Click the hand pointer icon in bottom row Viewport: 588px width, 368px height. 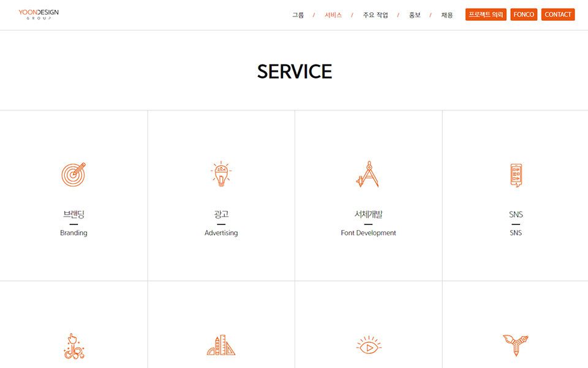[x=73, y=346]
